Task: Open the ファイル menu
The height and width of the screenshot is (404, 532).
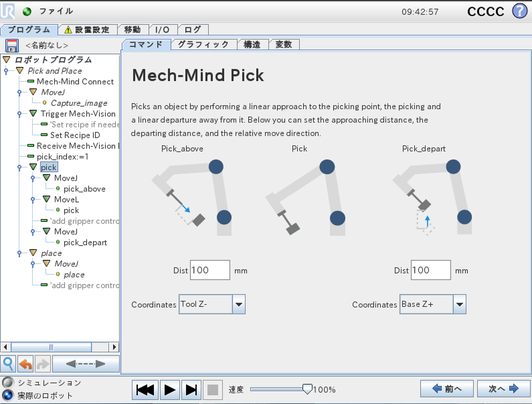Action: (x=56, y=11)
